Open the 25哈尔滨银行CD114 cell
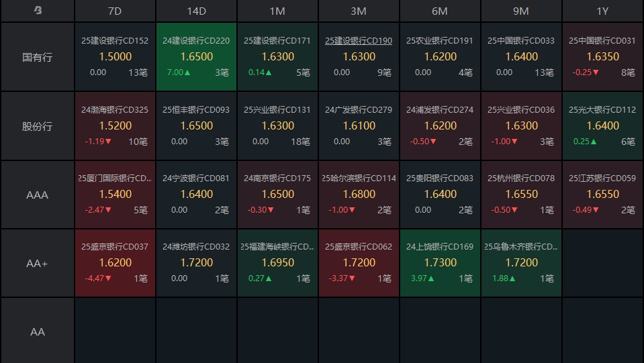 359,195
